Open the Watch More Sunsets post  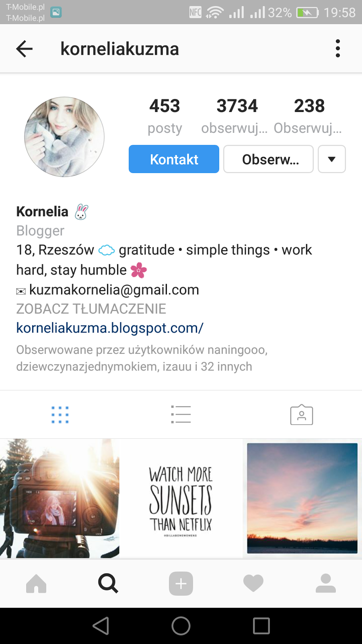(x=181, y=498)
